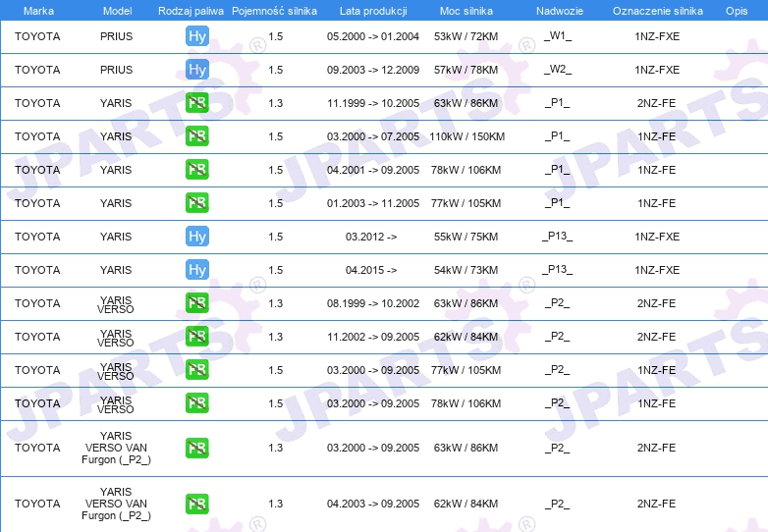
Task: Click engine code 2NZ-FE in the 11.1999 Yaris row
Action: [x=656, y=103]
